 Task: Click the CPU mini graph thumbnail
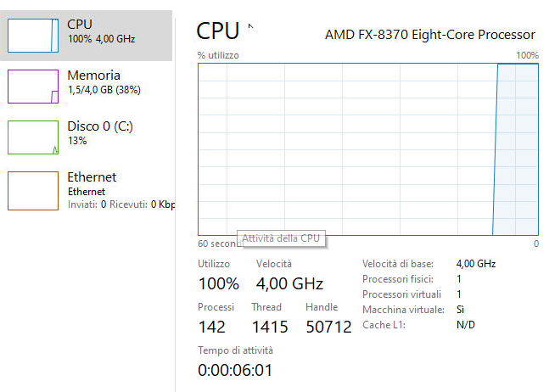coord(33,36)
